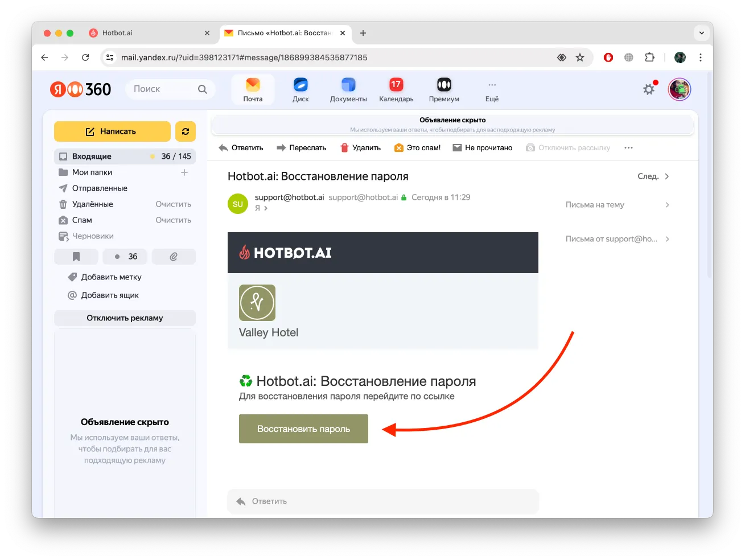
Task: Go to next message via След.
Action: tap(653, 176)
